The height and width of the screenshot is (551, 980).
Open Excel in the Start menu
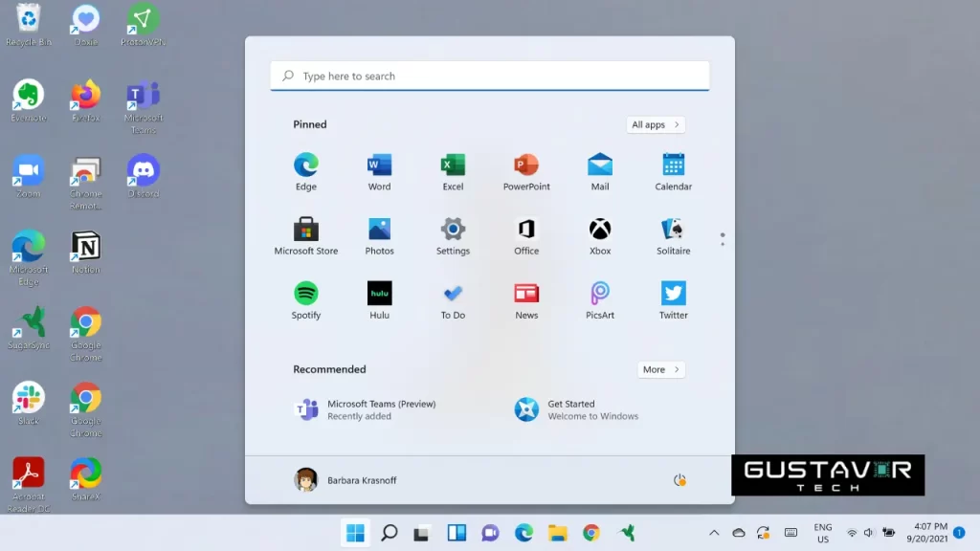453,172
